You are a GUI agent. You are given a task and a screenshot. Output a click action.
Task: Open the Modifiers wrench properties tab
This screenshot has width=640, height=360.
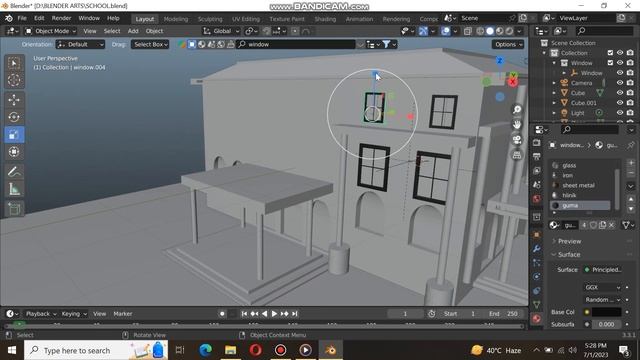click(x=537, y=249)
